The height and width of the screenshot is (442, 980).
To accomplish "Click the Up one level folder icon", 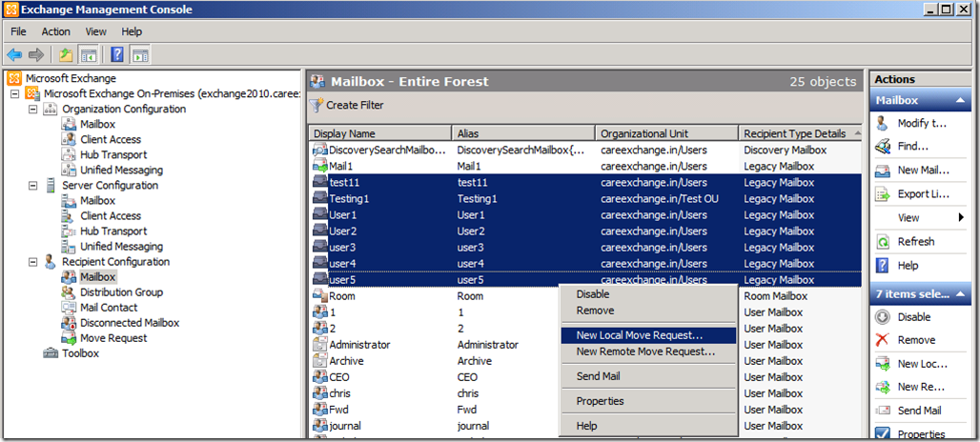I will click(x=66, y=55).
